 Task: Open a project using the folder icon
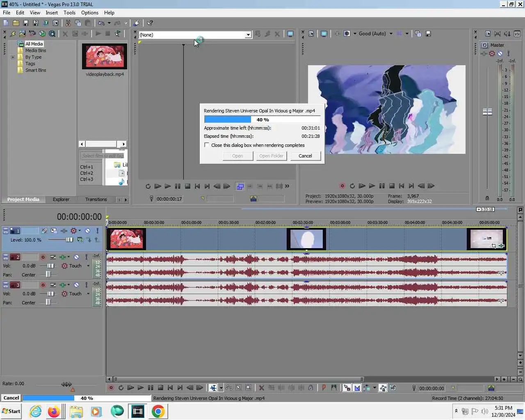pyautogui.click(x=16, y=23)
